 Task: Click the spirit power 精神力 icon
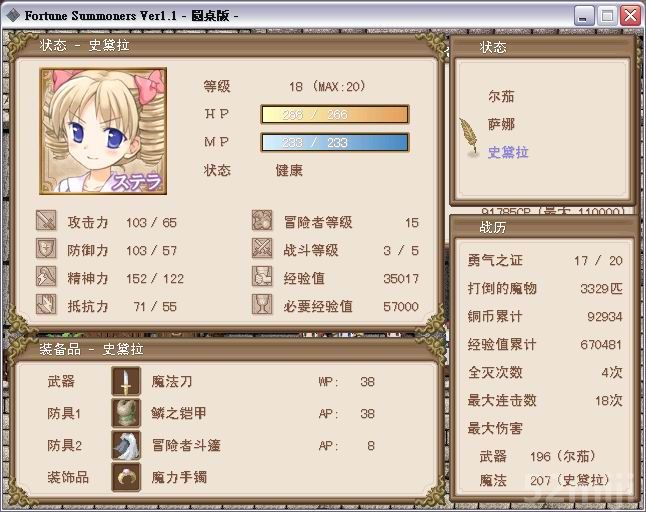click(46, 276)
